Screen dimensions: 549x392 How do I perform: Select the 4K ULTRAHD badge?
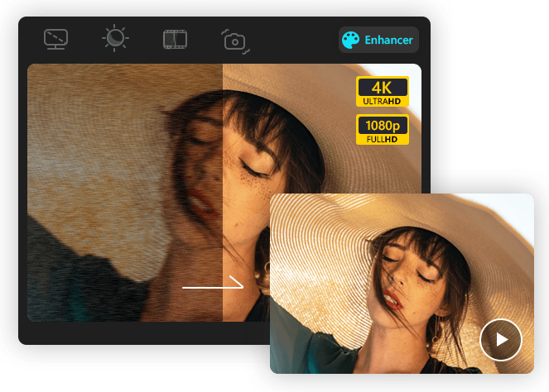[383, 92]
